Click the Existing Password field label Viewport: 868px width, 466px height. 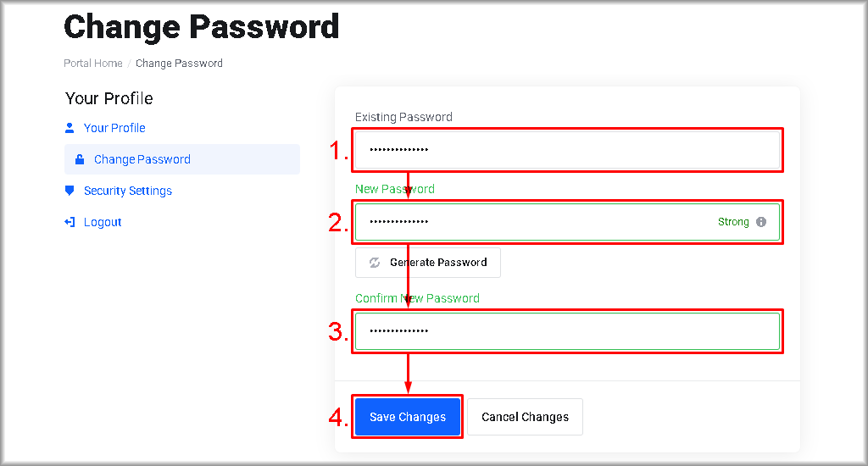click(403, 117)
